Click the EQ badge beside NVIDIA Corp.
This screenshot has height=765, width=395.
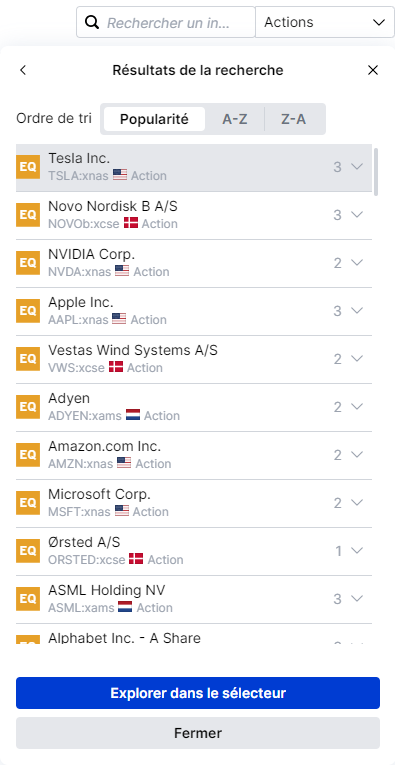click(x=28, y=263)
